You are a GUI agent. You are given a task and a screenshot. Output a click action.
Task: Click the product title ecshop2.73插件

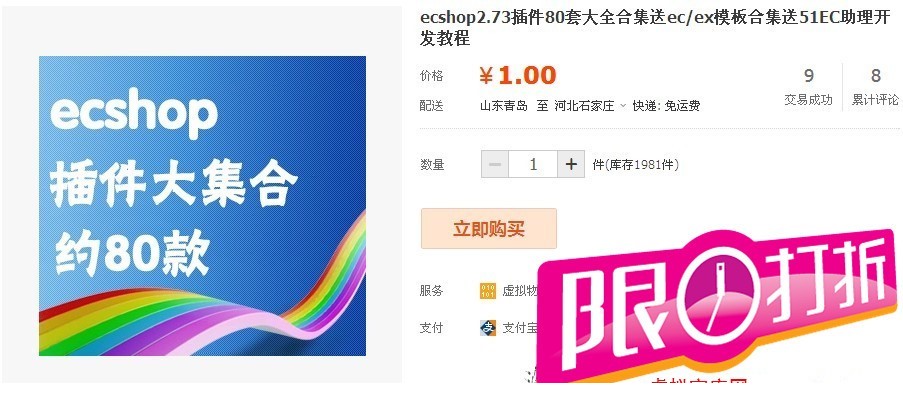point(655,28)
